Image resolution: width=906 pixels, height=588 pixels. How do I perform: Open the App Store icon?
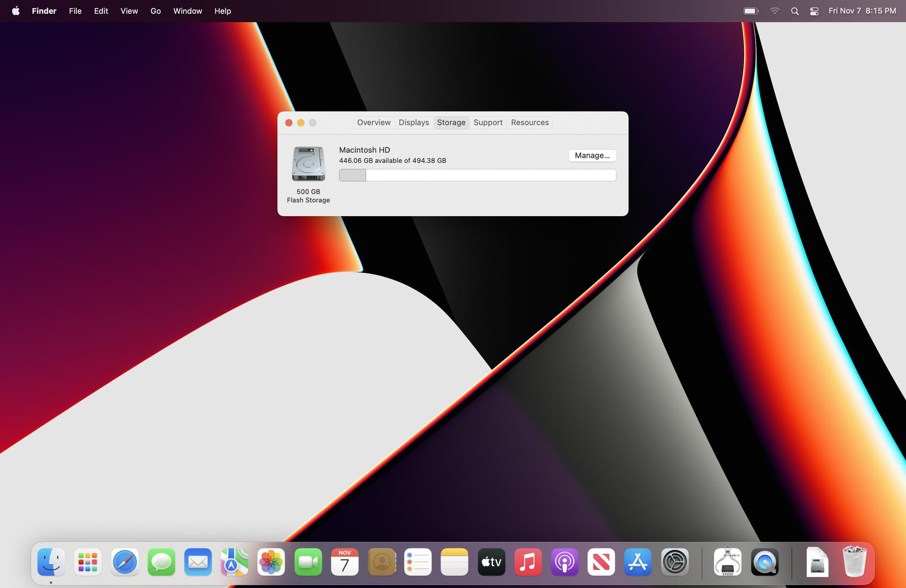point(637,562)
